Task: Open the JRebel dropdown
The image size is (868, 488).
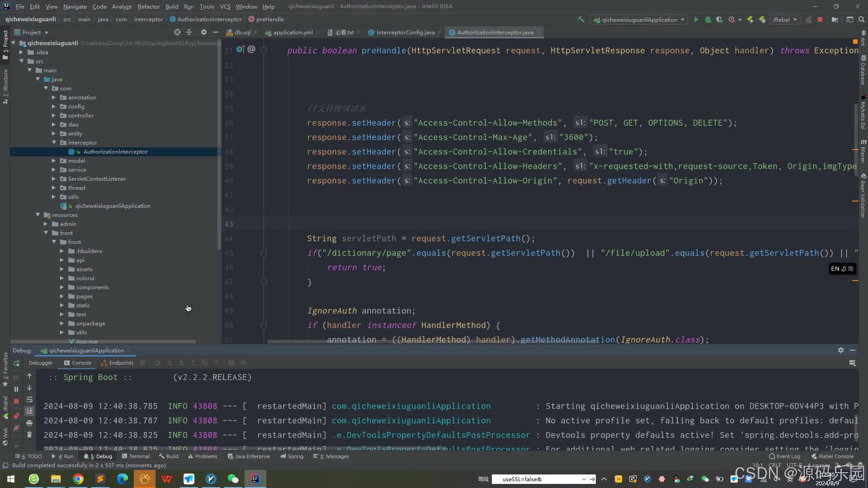Action: click(x=784, y=19)
